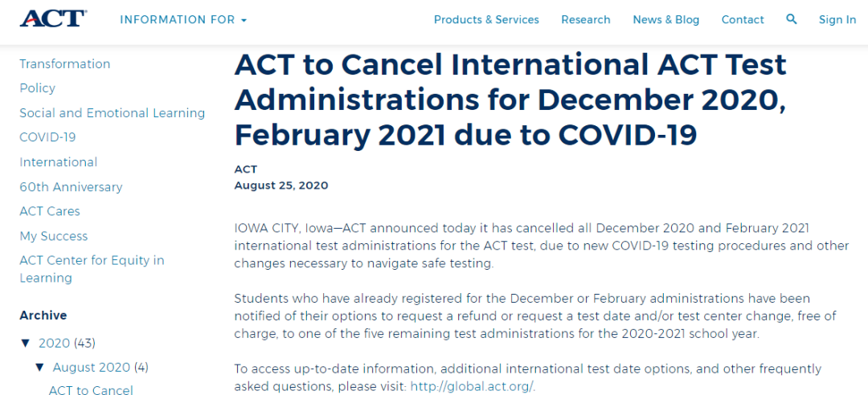This screenshot has height=395, width=868.
Task: Open My Success category link
Action: point(54,236)
